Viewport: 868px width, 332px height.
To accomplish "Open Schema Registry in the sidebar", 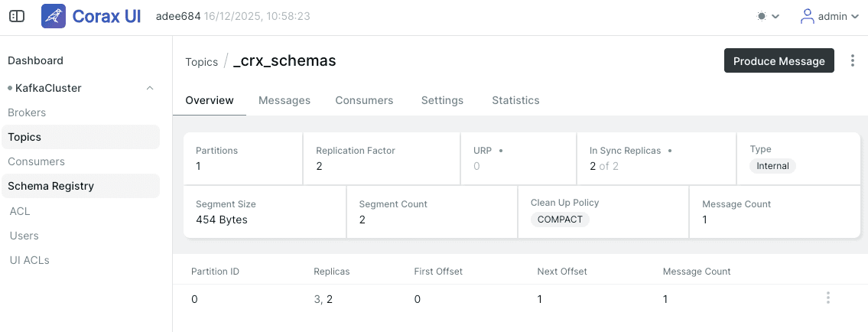I will (80, 186).
